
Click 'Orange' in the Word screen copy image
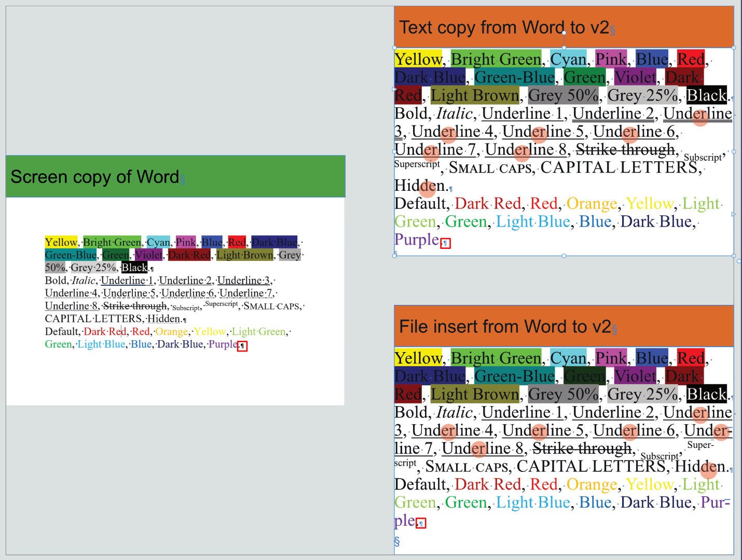(172, 331)
